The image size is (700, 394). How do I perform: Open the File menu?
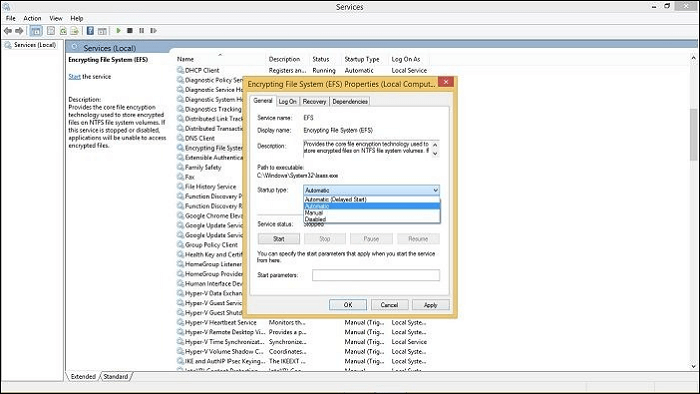[x=11, y=18]
